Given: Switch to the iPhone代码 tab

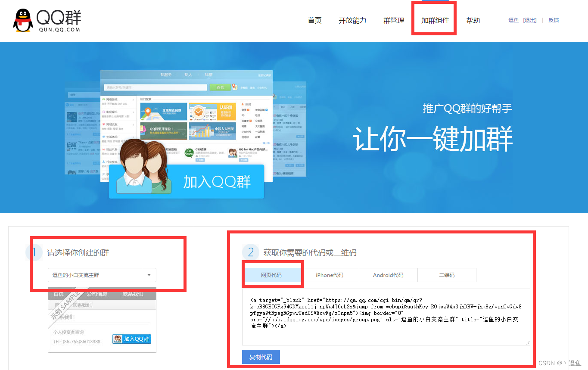Looking at the screenshot, I should click(x=330, y=275).
